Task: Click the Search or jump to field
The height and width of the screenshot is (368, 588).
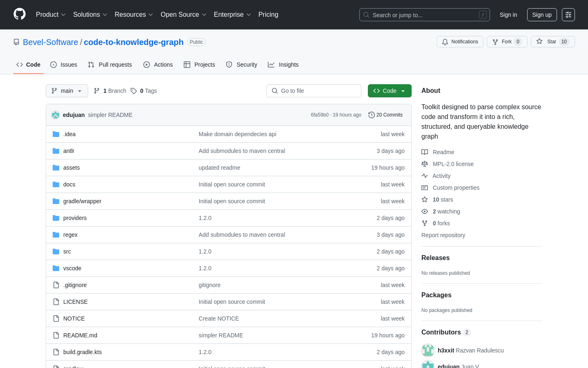Action: [425, 15]
